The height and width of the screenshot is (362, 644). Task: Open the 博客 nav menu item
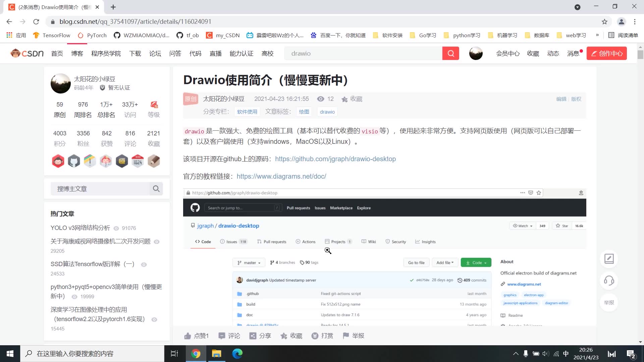pos(77,54)
